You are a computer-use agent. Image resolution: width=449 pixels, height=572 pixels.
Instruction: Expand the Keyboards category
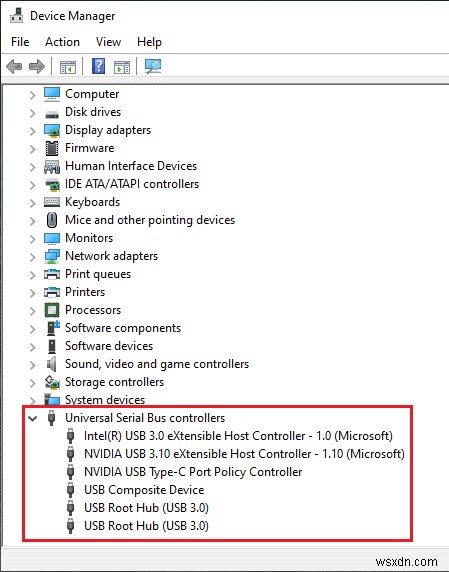(33, 203)
